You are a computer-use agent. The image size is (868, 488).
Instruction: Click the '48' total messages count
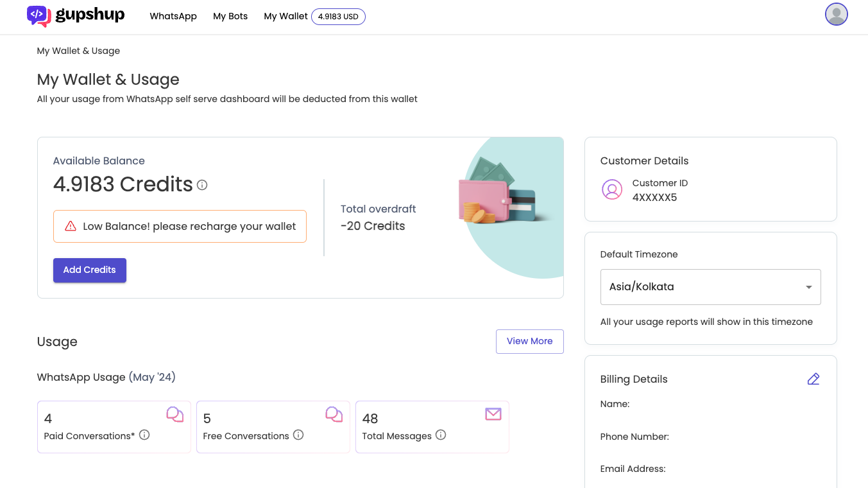[x=370, y=419]
